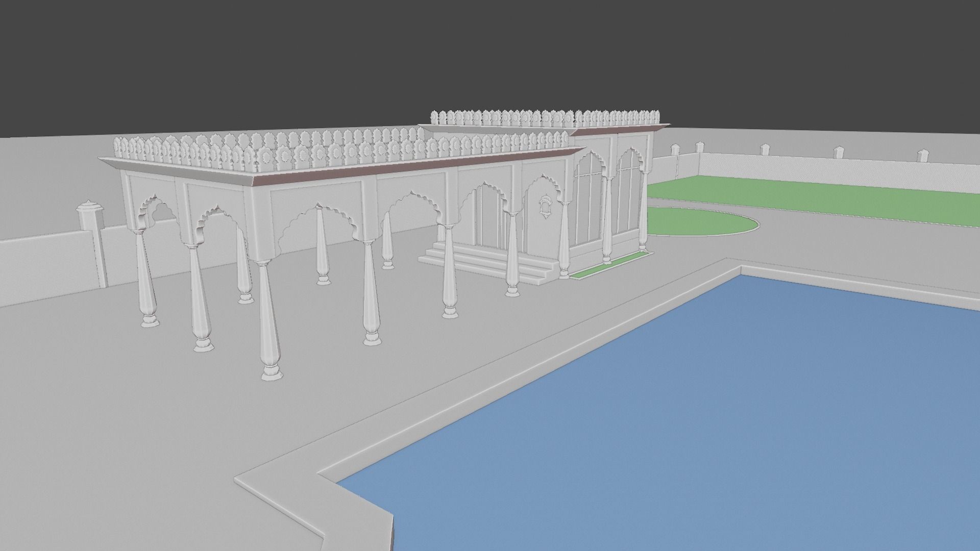
Task: Select the small ornate wall niche
Action: [x=545, y=207]
